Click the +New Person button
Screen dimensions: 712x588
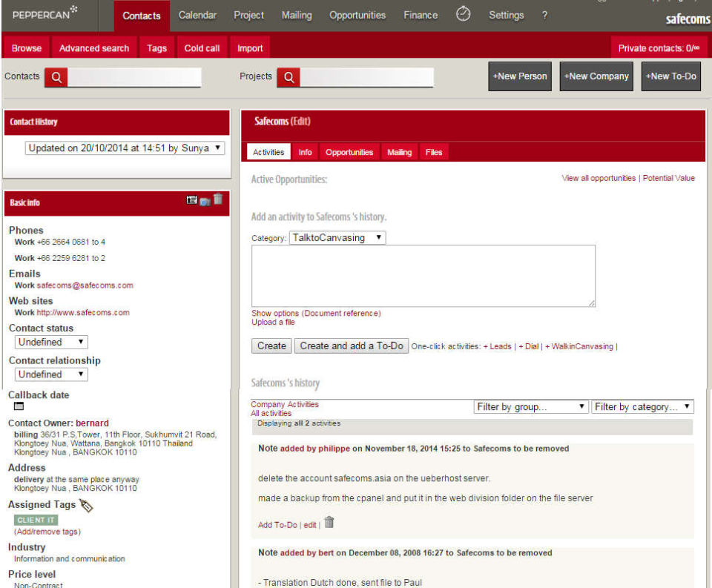click(520, 76)
